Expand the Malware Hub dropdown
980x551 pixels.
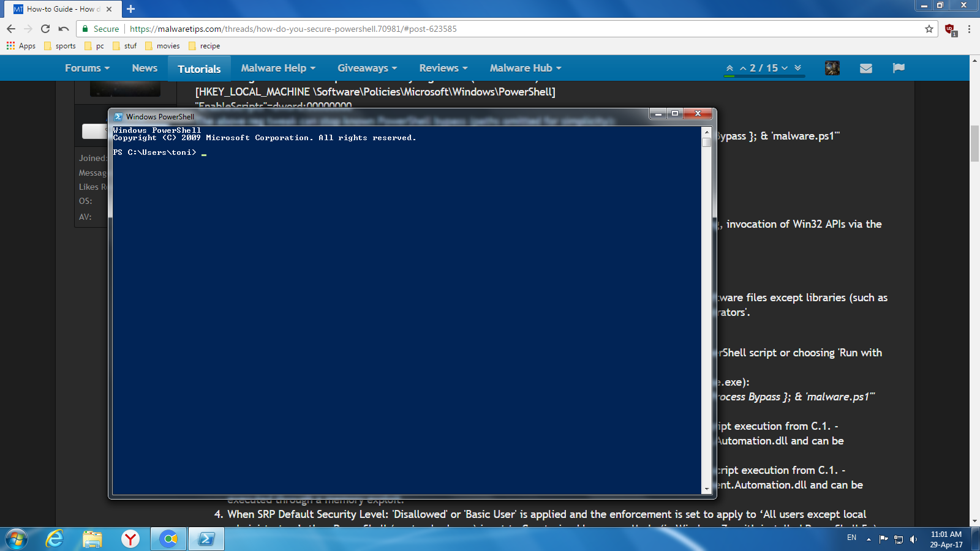click(526, 68)
